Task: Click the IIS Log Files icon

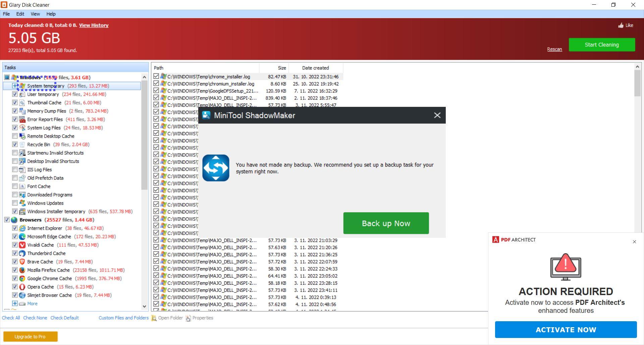Action: point(22,170)
